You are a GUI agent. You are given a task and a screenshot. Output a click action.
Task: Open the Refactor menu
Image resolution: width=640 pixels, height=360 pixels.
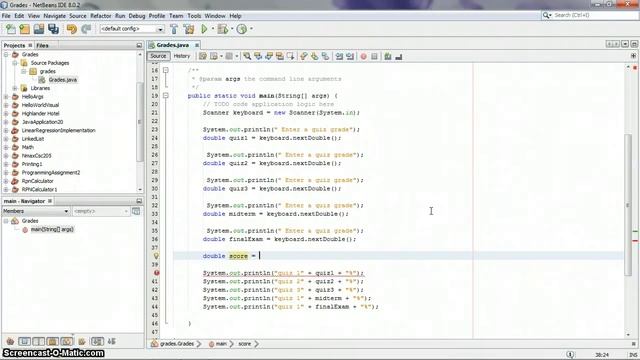coord(101,16)
